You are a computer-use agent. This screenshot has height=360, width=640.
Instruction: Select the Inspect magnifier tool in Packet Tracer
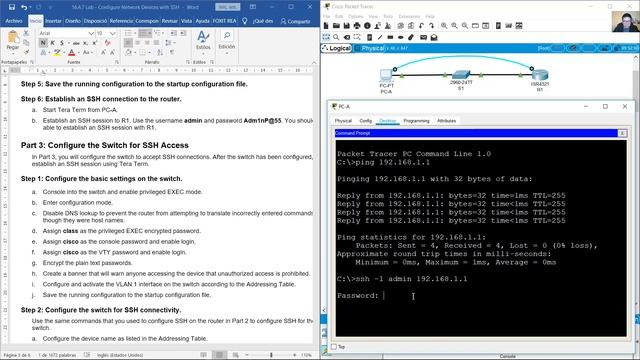pos(336,37)
